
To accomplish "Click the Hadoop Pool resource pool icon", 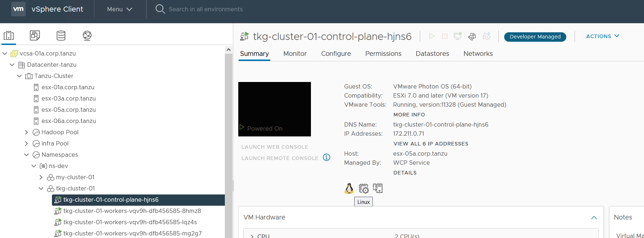I will [x=36, y=132].
